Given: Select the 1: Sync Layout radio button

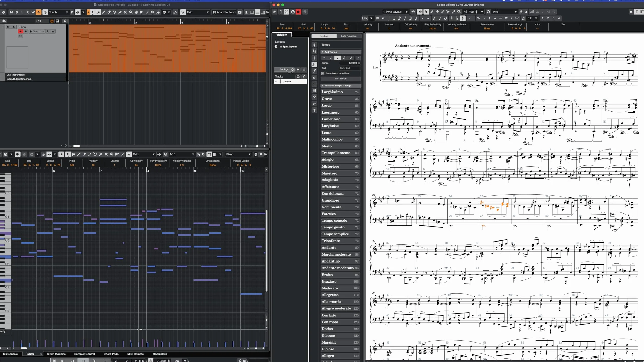Looking at the screenshot, I should (276, 47).
